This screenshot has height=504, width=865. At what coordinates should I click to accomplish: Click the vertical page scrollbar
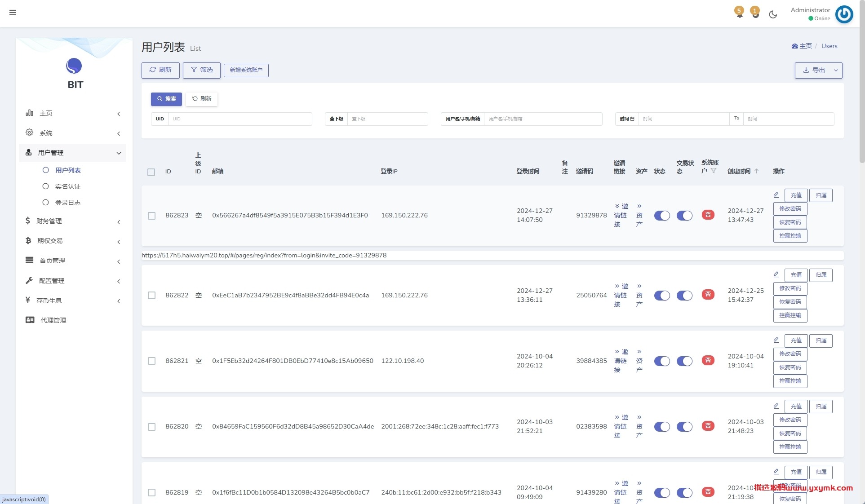pos(862,81)
